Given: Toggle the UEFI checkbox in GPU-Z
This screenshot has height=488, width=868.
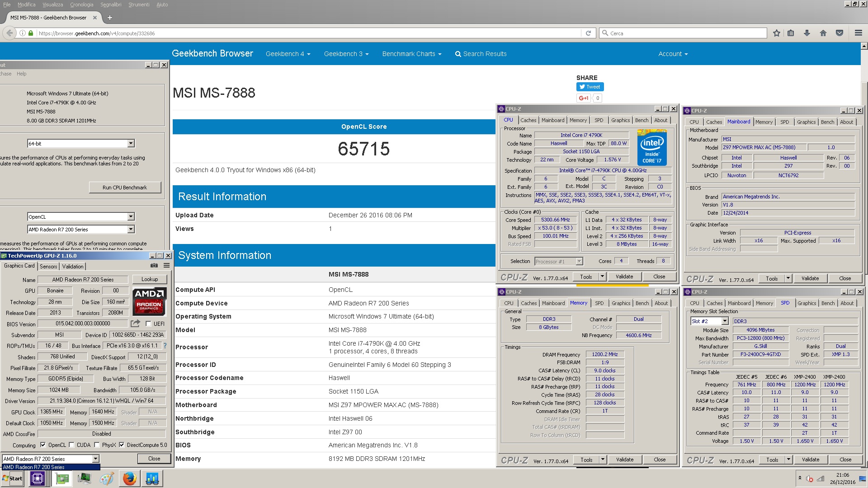Looking at the screenshot, I should pos(148,324).
